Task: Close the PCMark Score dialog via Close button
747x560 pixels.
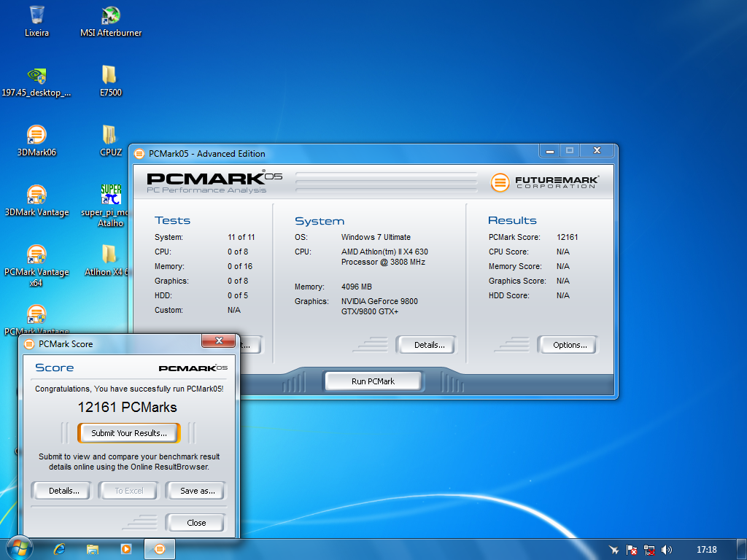Action: [x=195, y=522]
